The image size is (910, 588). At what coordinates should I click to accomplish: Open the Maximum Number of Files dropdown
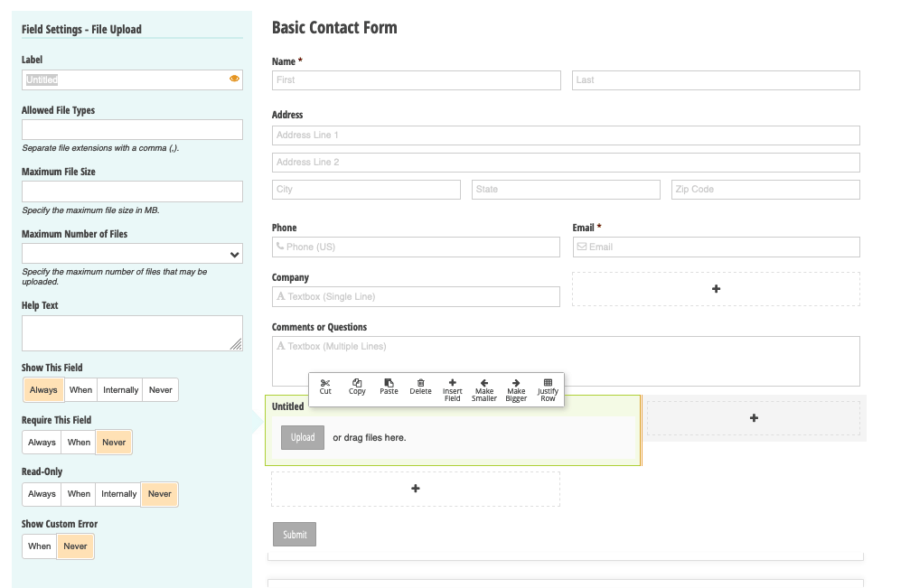point(132,254)
